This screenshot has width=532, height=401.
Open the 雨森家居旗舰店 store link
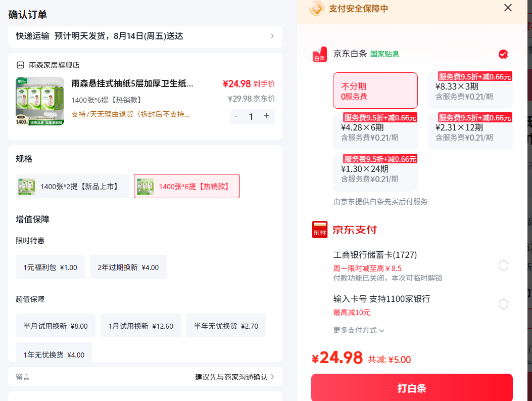(x=54, y=65)
